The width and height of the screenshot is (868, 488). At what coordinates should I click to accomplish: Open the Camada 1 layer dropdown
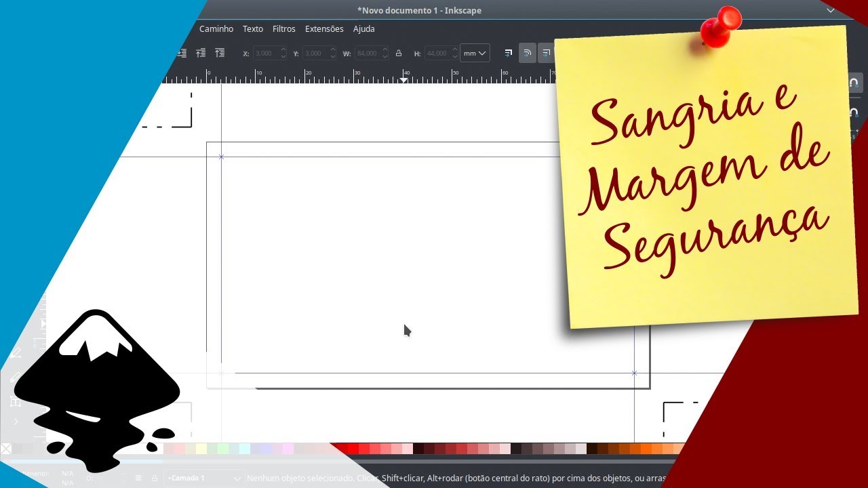[x=204, y=478]
